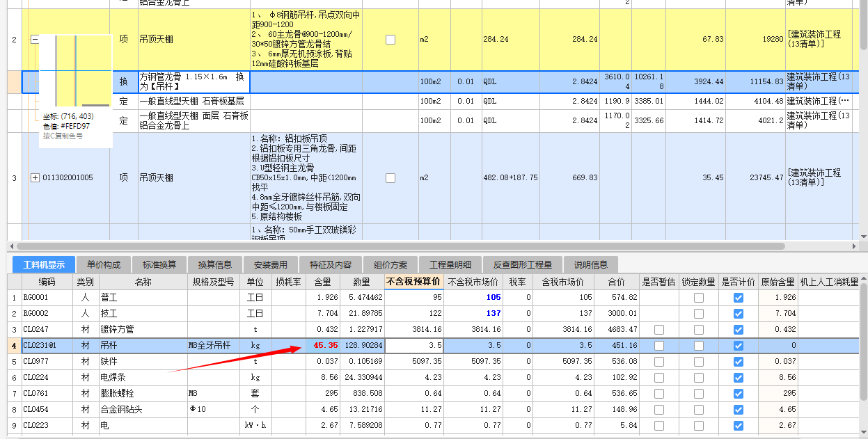Switch to the 说明信息 tab
This screenshot has height=439, width=868.
[x=591, y=265]
